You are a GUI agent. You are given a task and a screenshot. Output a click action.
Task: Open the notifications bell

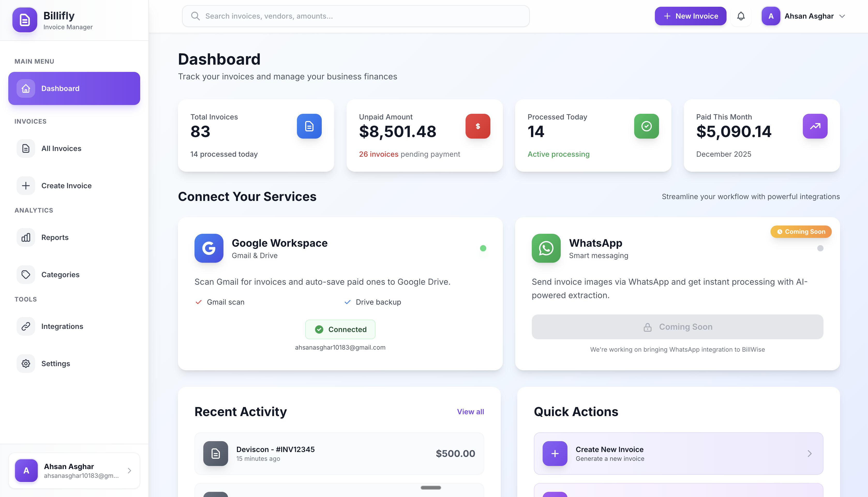741,16
